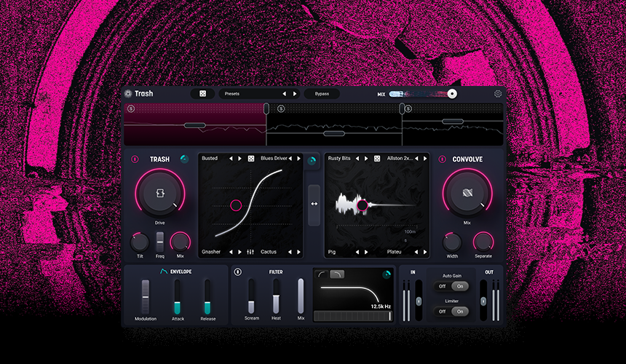Solo the mid band with S icon
The height and width of the screenshot is (364, 626).
tap(281, 108)
